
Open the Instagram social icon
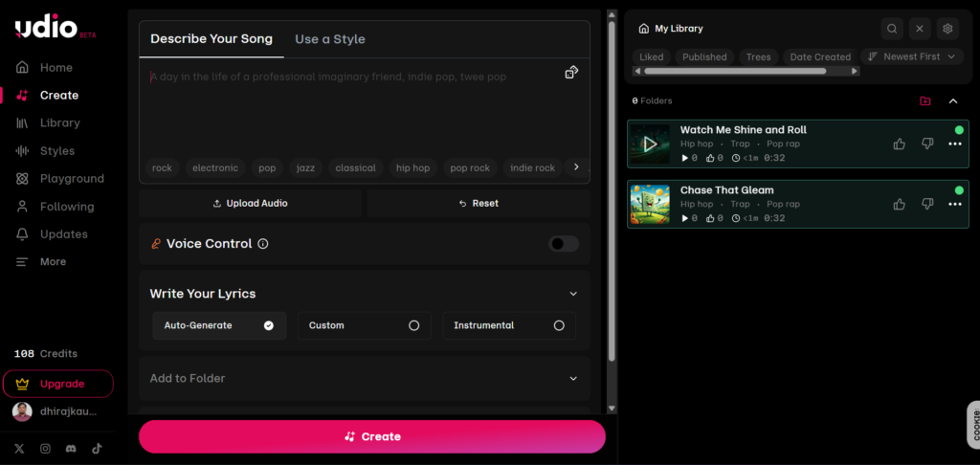[x=45, y=449]
